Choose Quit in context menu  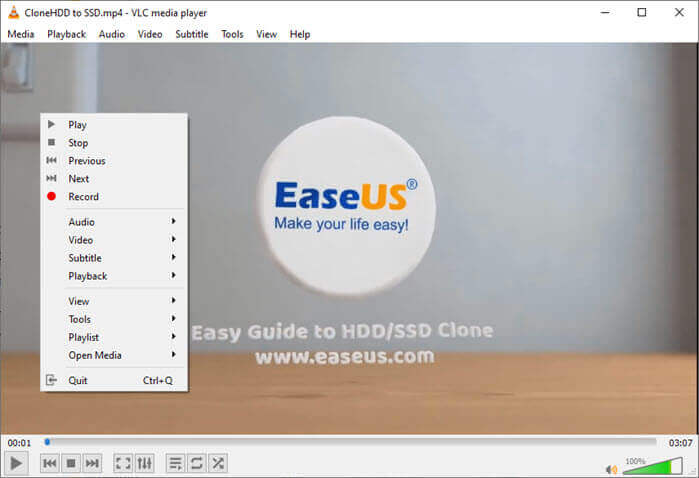114,380
